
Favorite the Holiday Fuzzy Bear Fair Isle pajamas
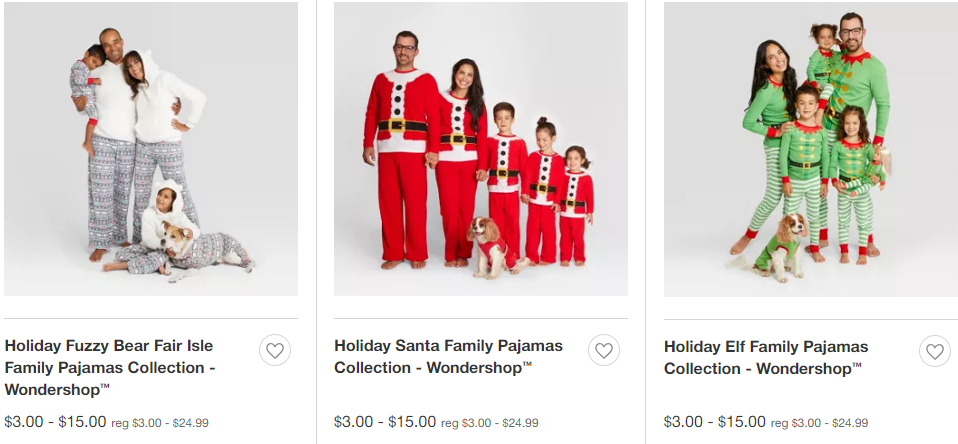[275, 350]
